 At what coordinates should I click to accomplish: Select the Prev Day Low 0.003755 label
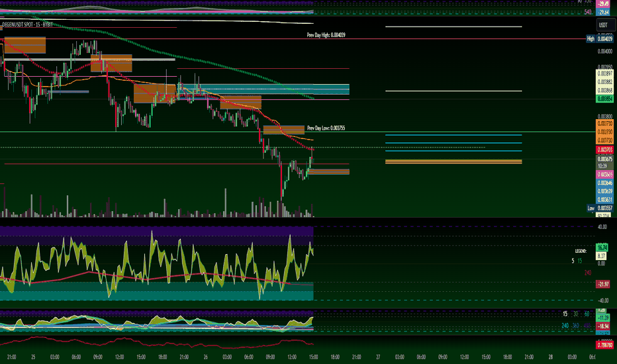pyautogui.click(x=326, y=128)
